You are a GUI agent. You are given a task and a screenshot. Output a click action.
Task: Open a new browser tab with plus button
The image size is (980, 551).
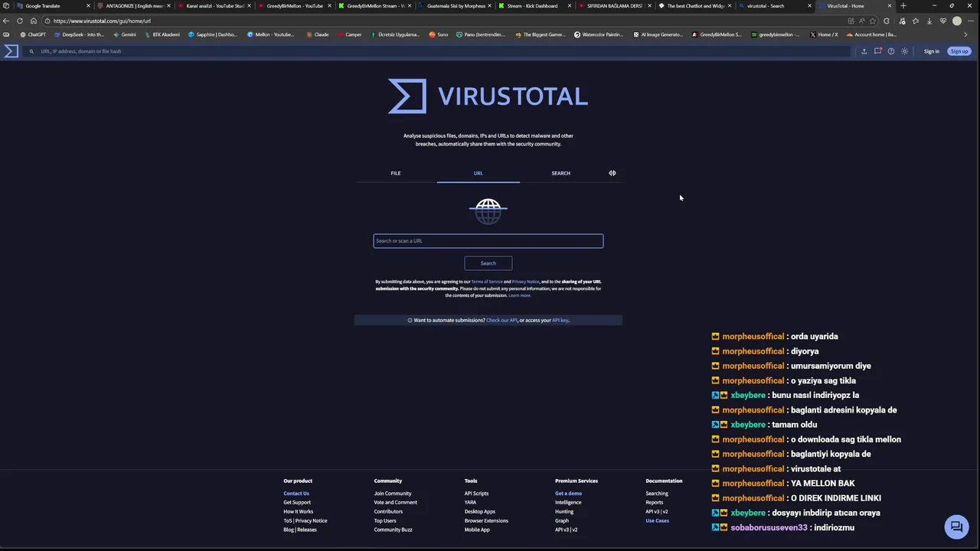point(903,6)
